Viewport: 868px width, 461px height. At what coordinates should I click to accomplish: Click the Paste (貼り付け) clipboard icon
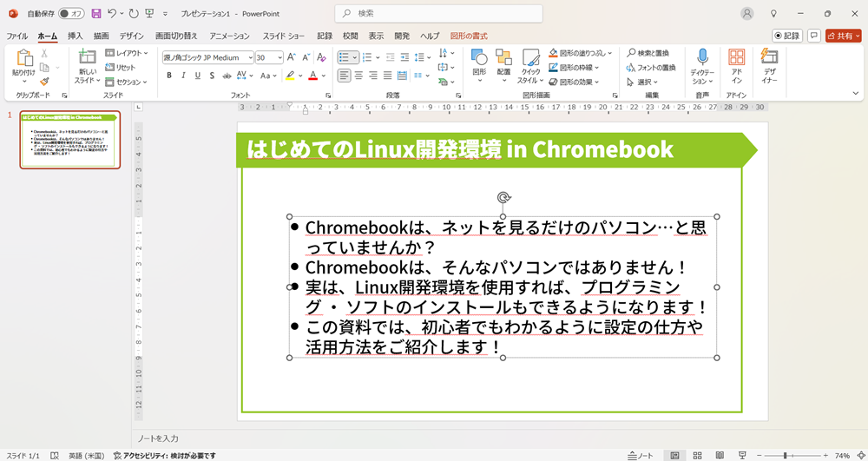tap(24, 58)
